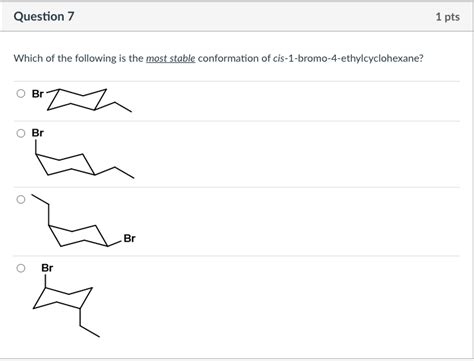
Task: Click the compound name cis-1-bromo-4-ethylcyclohexane
Action: (x=346, y=58)
